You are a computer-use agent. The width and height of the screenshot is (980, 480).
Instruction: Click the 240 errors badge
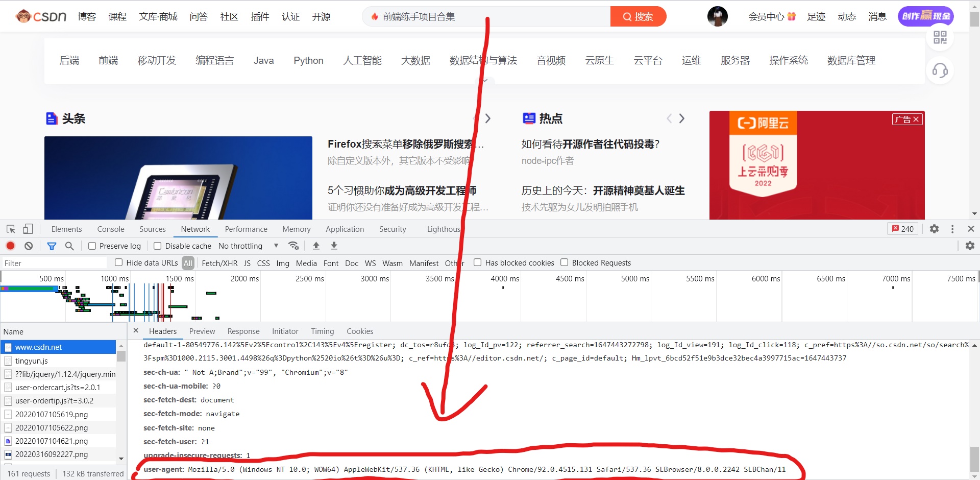pos(902,229)
